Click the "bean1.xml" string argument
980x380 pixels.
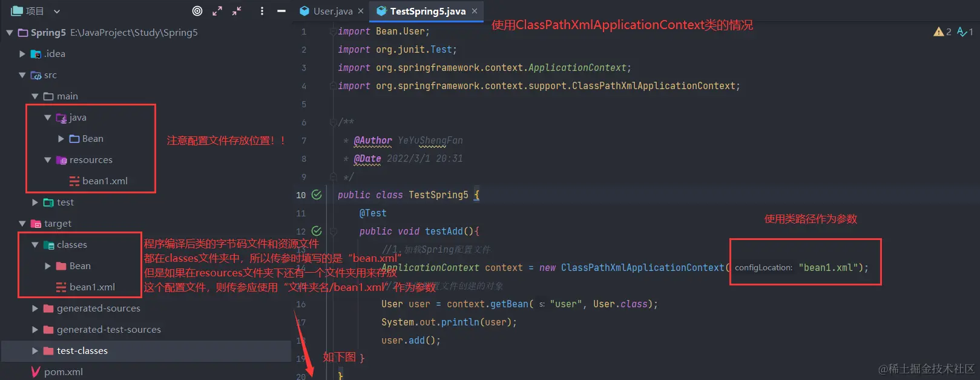(x=827, y=267)
